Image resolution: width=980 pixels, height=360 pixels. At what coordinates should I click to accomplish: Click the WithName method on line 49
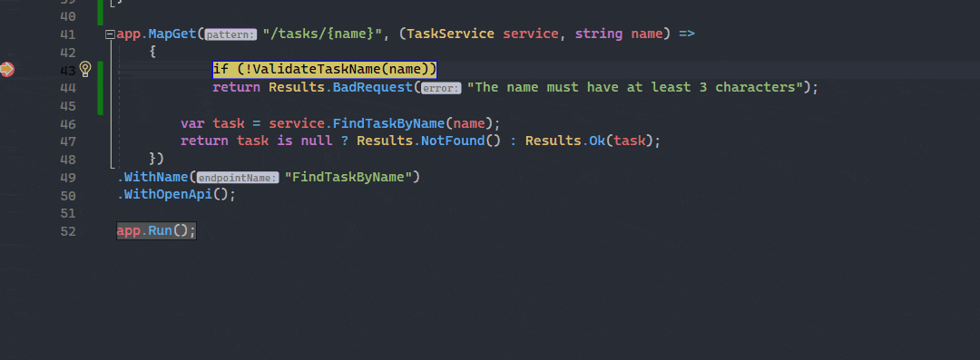(x=156, y=177)
